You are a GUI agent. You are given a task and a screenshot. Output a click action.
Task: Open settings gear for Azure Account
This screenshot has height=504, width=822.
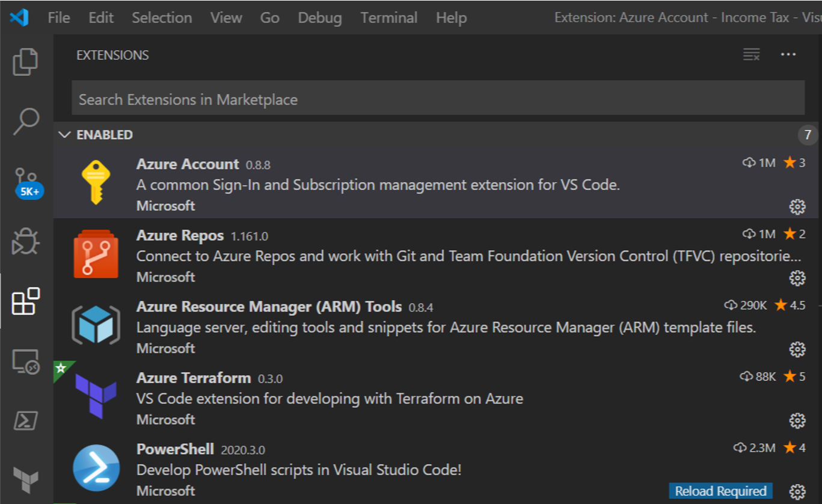pyautogui.click(x=797, y=206)
